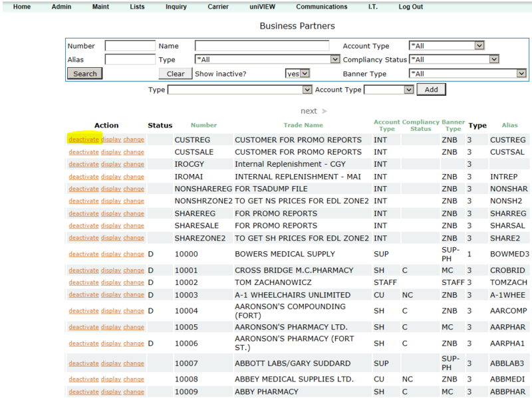Click change for SHARESALE
The width and height of the screenshot is (532, 398).
tap(134, 226)
